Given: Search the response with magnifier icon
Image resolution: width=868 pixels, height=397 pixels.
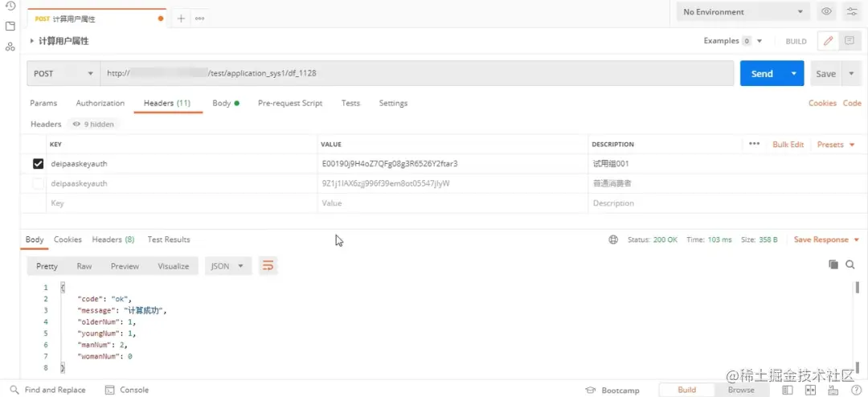Looking at the screenshot, I should coord(850,264).
